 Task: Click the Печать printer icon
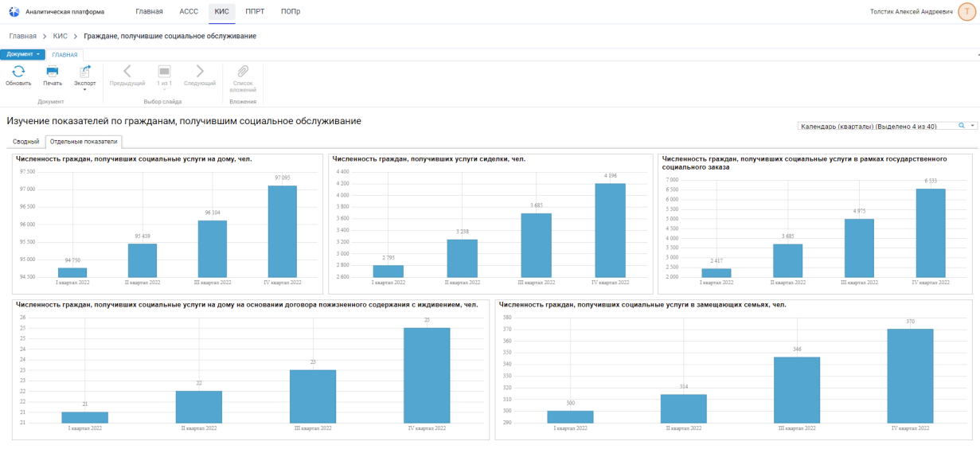pyautogui.click(x=53, y=72)
